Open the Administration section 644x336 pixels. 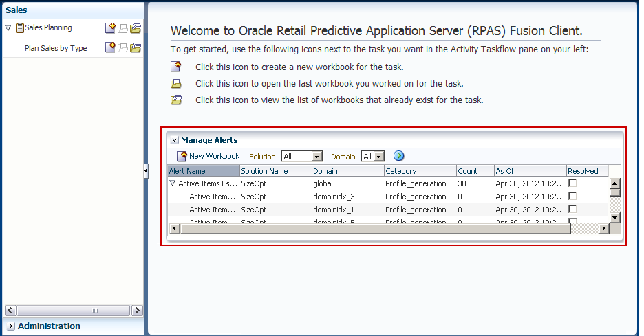[x=49, y=326]
